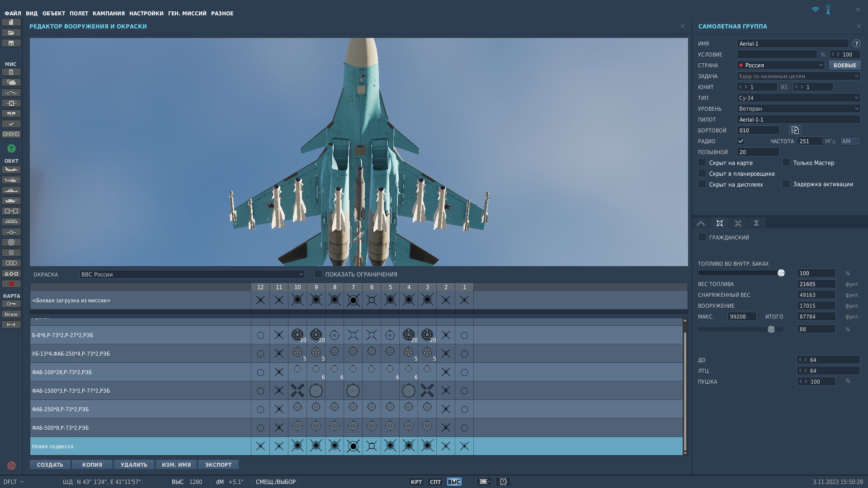Enable ПОКАЗАТЬ ОГРАНИЧЕНИЯ checkbox
868x488 pixels.
pos(318,274)
